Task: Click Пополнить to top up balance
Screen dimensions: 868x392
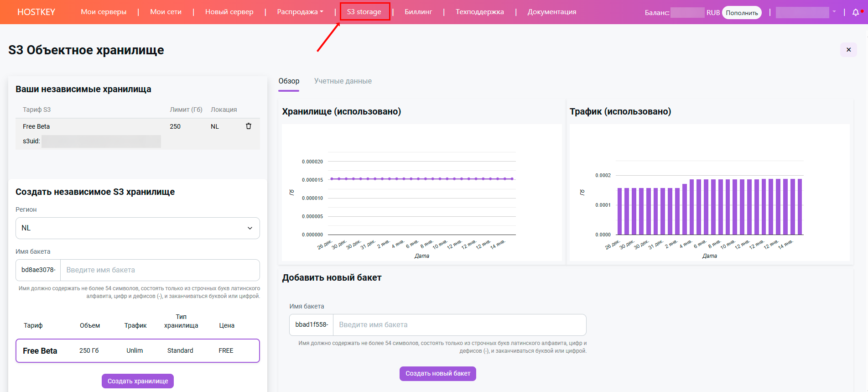Action: click(741, 13)
